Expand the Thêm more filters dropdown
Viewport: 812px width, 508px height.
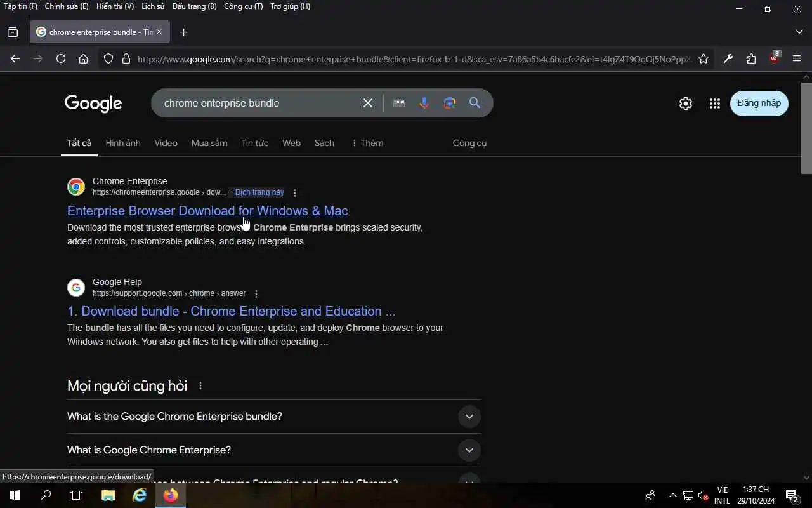pos(367,143)
